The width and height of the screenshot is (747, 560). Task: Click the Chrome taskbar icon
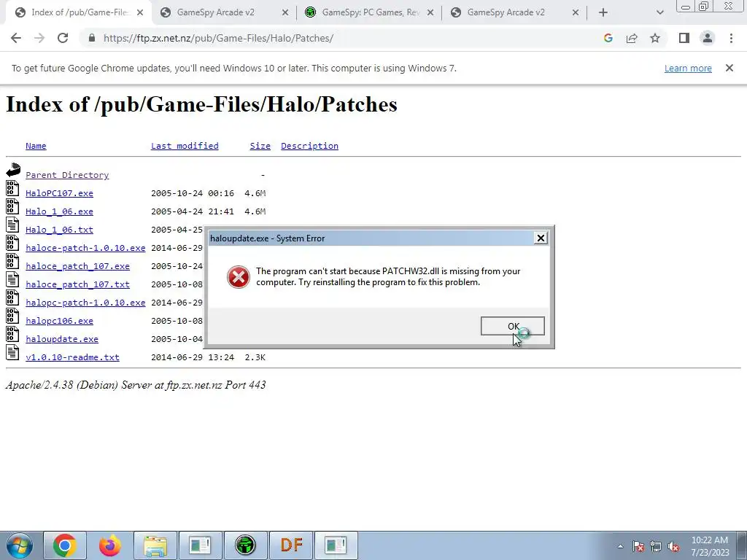tap(65, 545)
